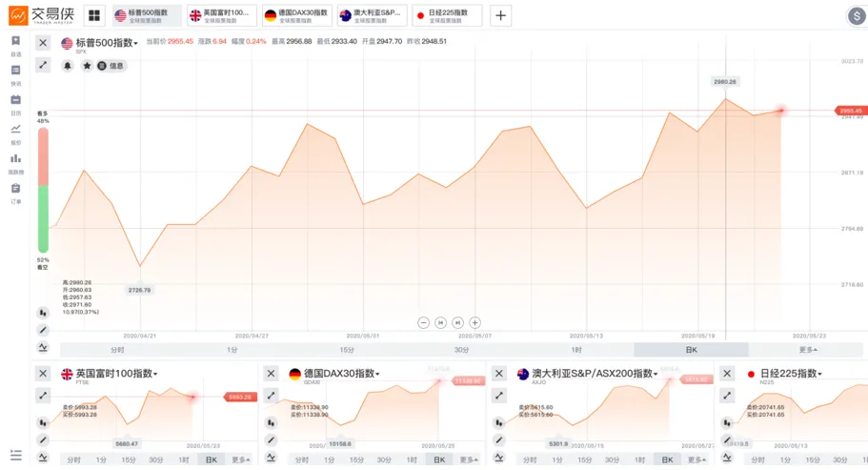The width and height of the screenshot is (868, 470).
Task: Switch to the 澳大利亚S&P top tab
Action: point(372,15)
